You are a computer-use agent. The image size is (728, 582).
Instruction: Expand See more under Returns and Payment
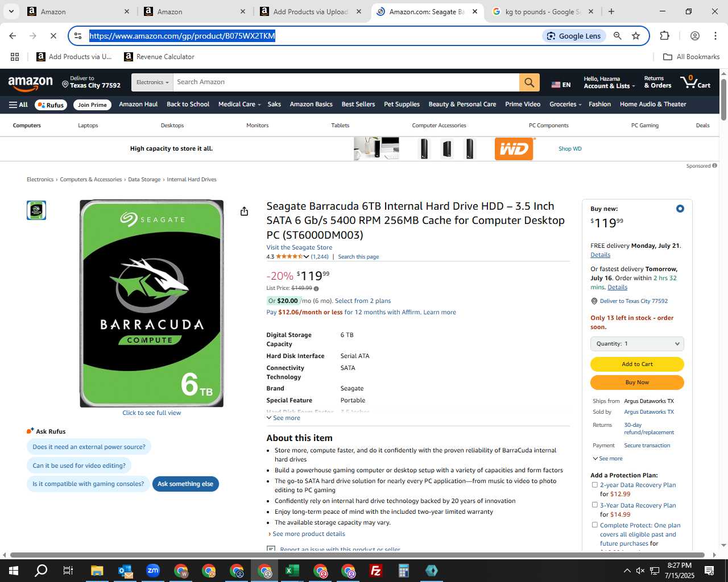click(x=607, y=458)
